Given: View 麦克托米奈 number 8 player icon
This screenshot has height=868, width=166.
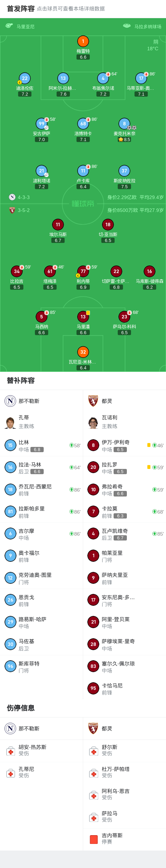Looking at the screenshot, I should point(124,124).
